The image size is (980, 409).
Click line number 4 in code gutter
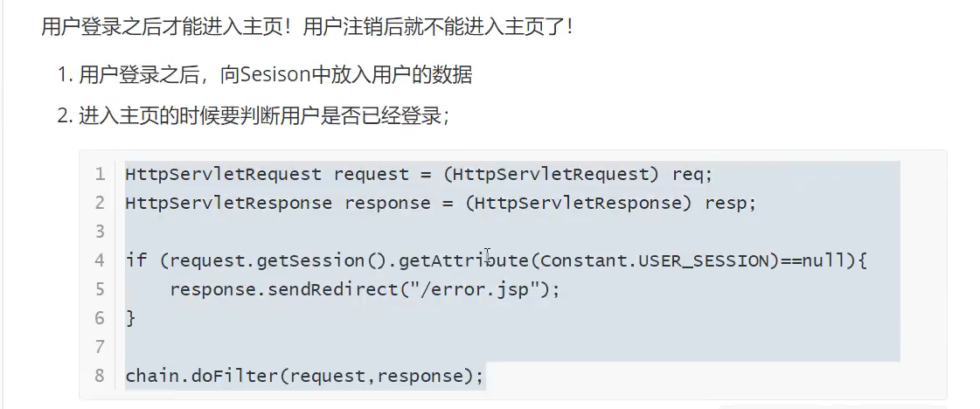(x=101, y=260)
